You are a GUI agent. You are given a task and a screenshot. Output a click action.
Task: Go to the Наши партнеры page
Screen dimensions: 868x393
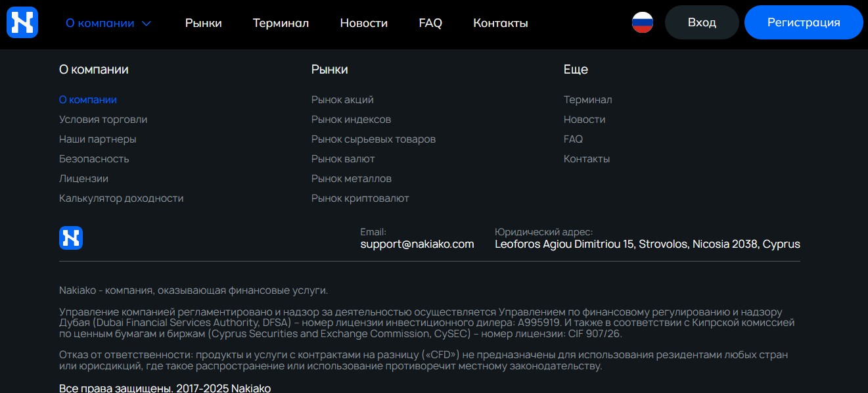pyautogui.click(x=98, y=139)
